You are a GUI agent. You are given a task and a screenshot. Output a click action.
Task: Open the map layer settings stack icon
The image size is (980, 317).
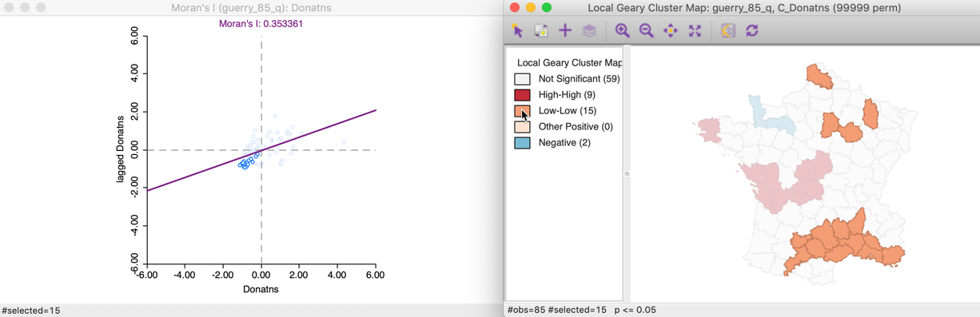589,30
